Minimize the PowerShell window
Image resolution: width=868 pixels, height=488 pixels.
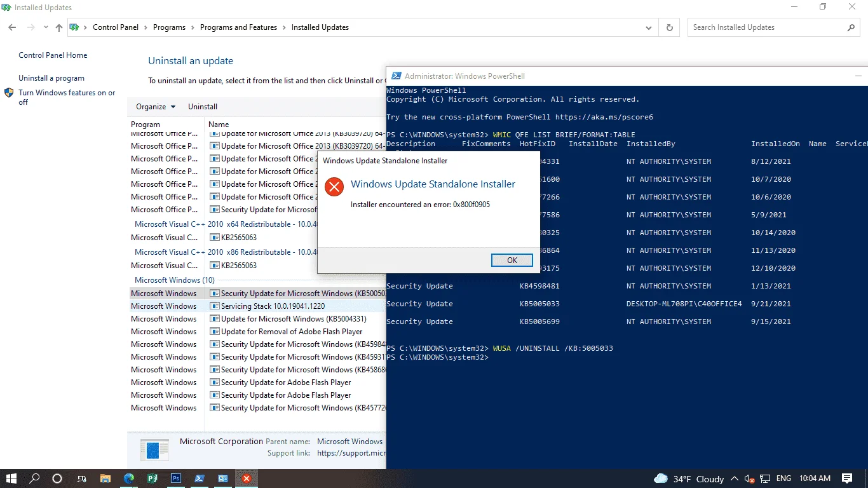pyautogui.click(x=858, y=76)
